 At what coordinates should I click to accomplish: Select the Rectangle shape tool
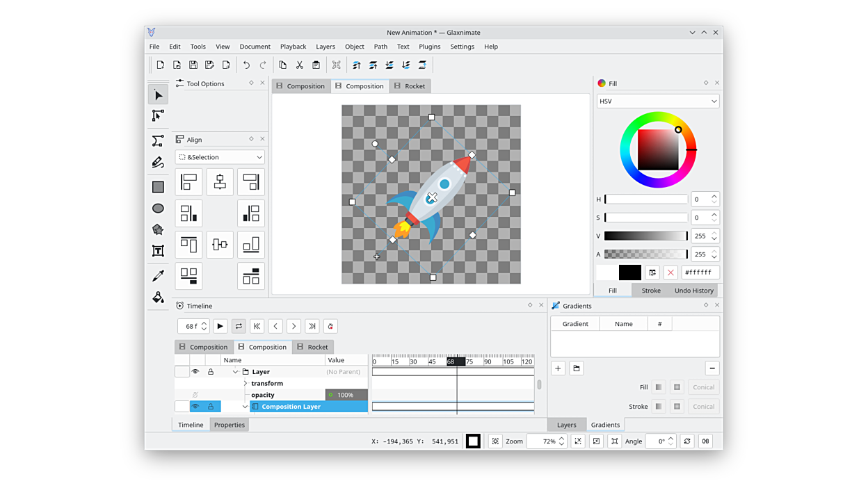pos(158,187)
